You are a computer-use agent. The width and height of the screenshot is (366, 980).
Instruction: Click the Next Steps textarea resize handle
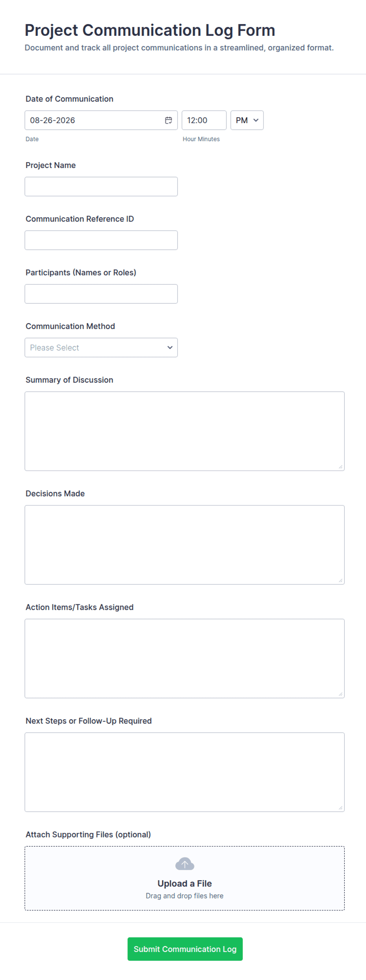click(340, 808)
